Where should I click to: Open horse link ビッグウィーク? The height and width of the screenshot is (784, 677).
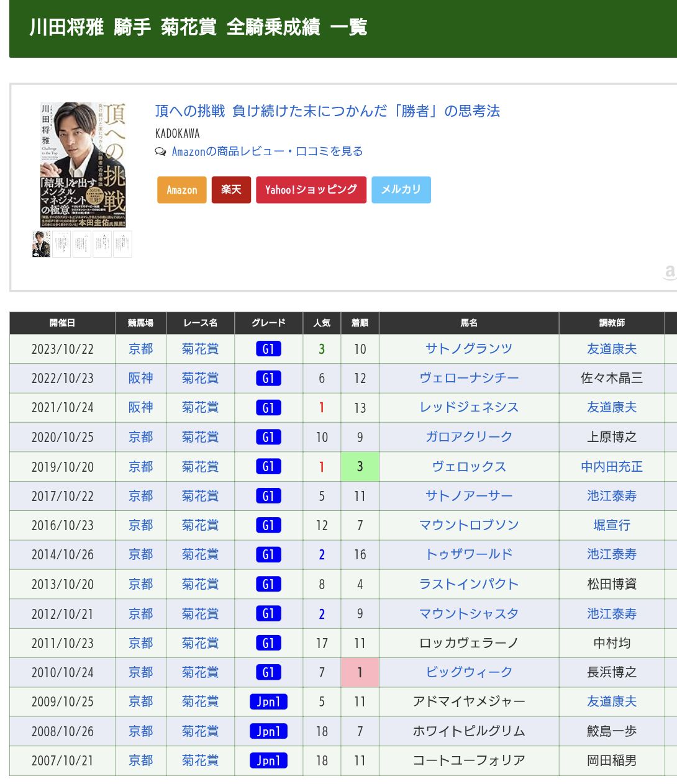click(x=468, y=672)
